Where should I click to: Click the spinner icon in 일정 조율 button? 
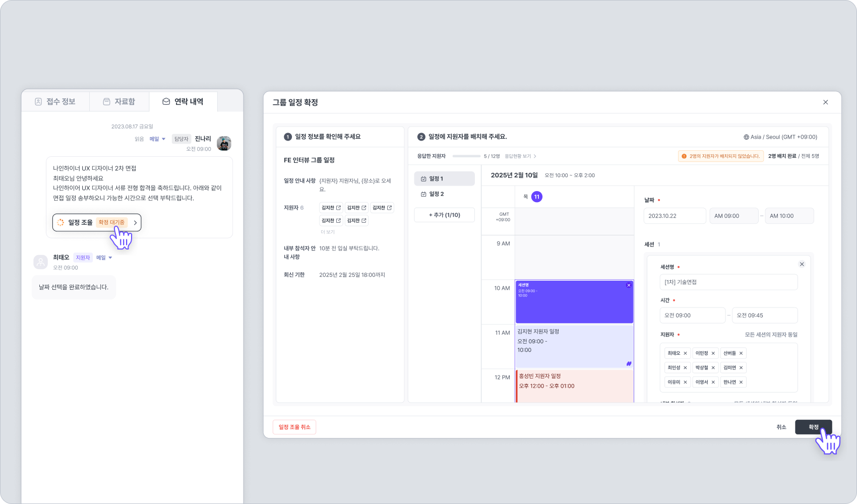[60, 222]
